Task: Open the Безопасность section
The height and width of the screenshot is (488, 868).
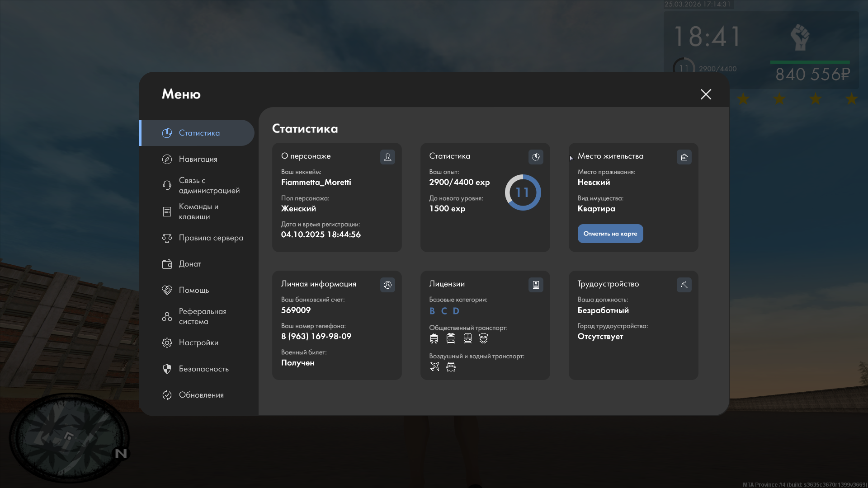Action: point(203,369)
